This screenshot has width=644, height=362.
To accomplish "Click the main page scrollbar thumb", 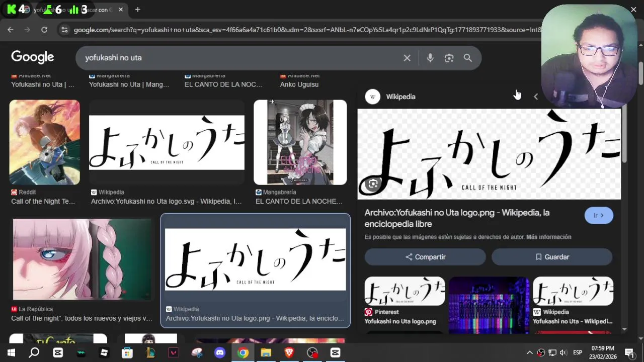I will click(640, 73).
